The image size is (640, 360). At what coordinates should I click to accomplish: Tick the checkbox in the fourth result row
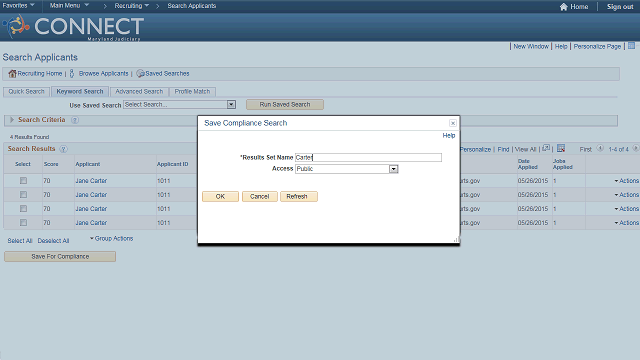(x=23, y=222)
